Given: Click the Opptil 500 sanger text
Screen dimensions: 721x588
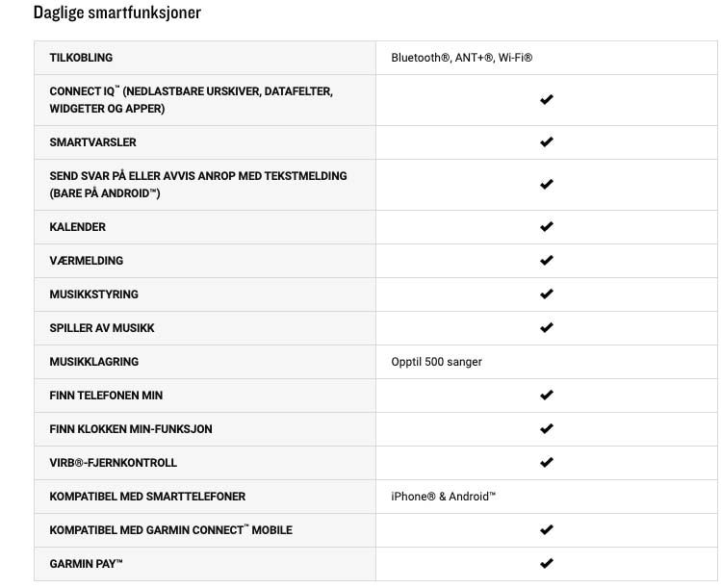Looking at the screenshot, I should pos(436,362).
